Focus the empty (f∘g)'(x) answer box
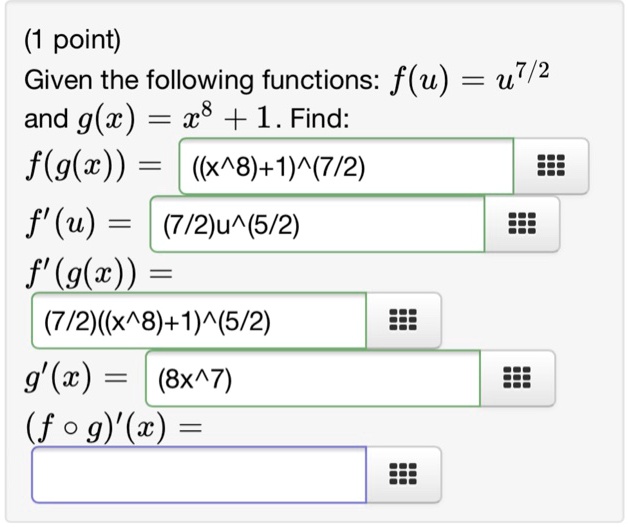Viewport: 628px width, 527px height. tap(199, 475)
